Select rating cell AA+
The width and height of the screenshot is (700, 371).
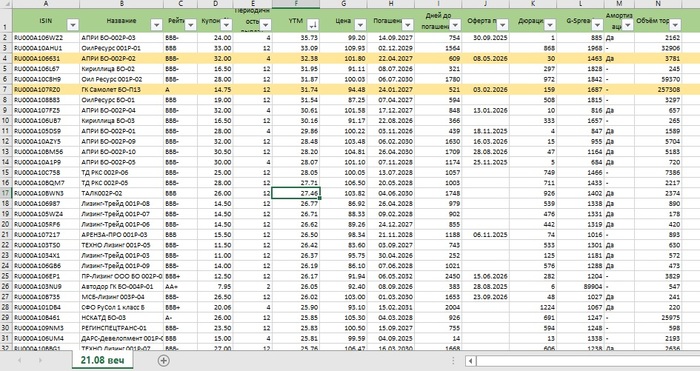[x=180, y=287]
